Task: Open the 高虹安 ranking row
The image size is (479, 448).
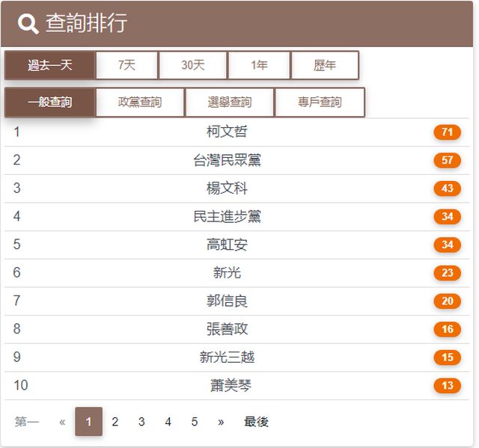Action: [x=227, y=245]
